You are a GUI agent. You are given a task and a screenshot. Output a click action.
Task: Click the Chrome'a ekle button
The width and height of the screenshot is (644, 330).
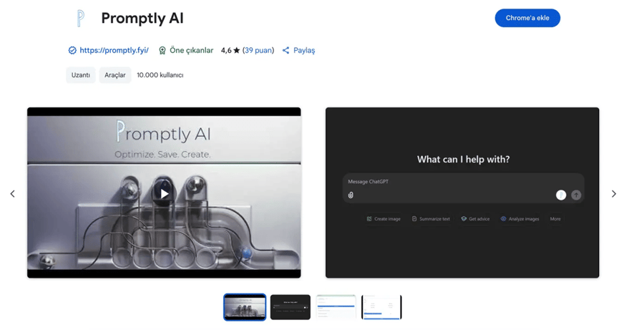(x=527, y=18)
